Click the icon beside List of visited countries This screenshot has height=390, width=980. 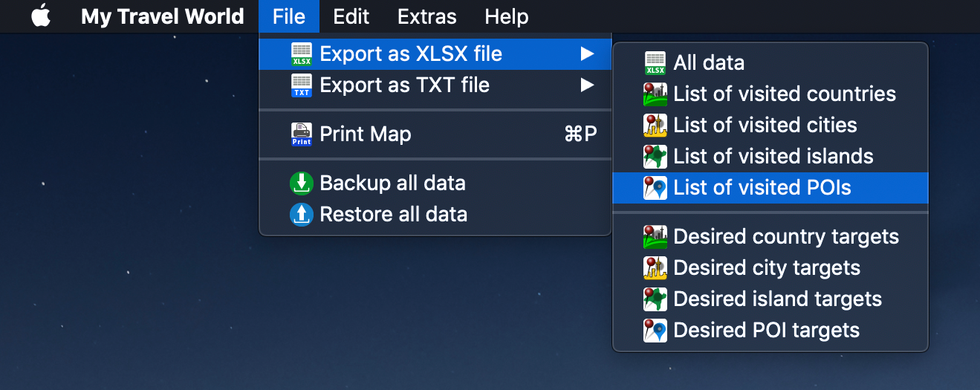[x=655, y=94]
